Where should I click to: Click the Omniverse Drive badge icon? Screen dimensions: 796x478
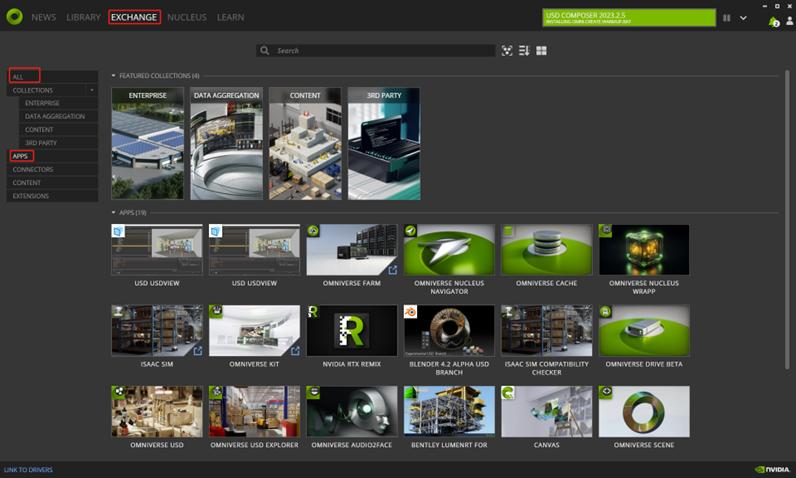click(x=605, y=312)
